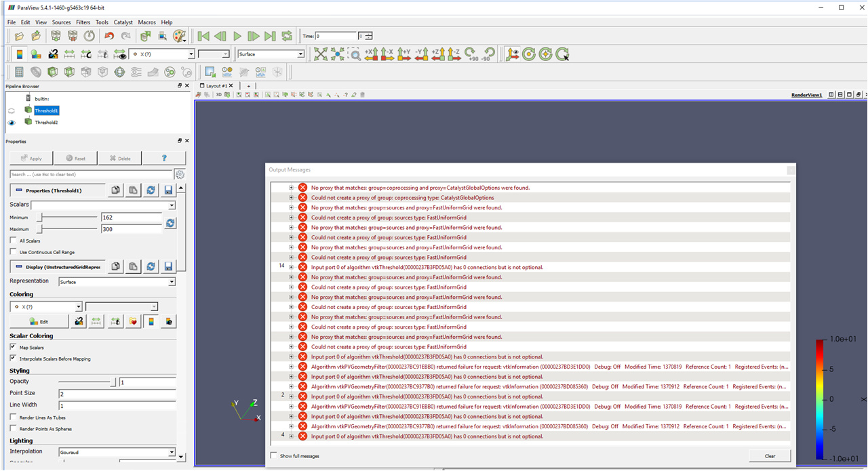Toggle visibility eye for Threshold2
The height and width of the screenshot is (471, 868).
pyautogui.click(x=11, y=123)
